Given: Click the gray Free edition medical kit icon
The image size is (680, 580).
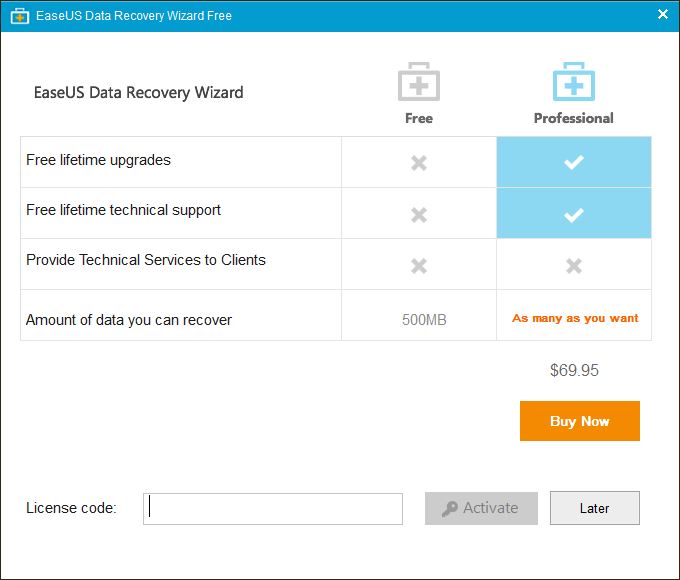Looking at the screenshot, I should (x=419, y=81).
